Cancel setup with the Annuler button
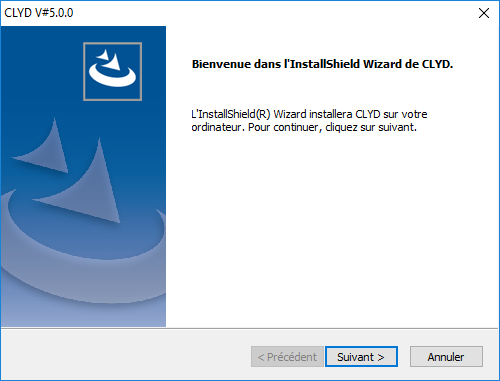The image size is (500, 381). point(446,357)
